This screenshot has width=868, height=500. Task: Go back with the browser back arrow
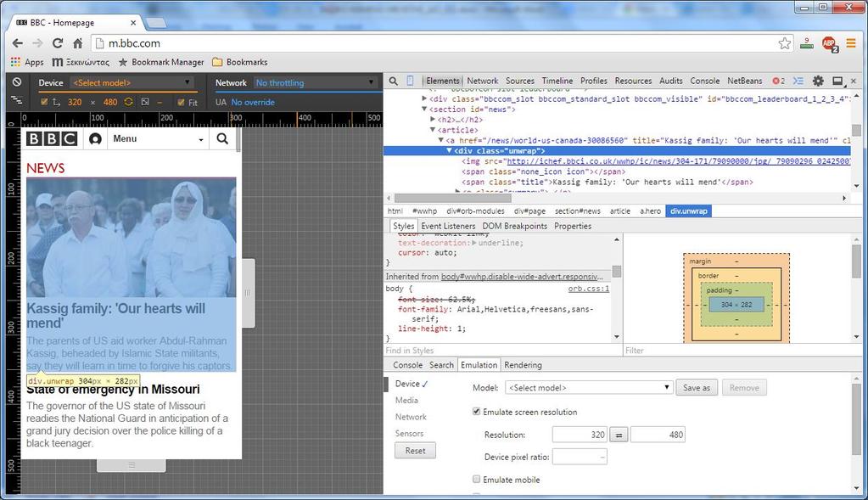[18, 43]
